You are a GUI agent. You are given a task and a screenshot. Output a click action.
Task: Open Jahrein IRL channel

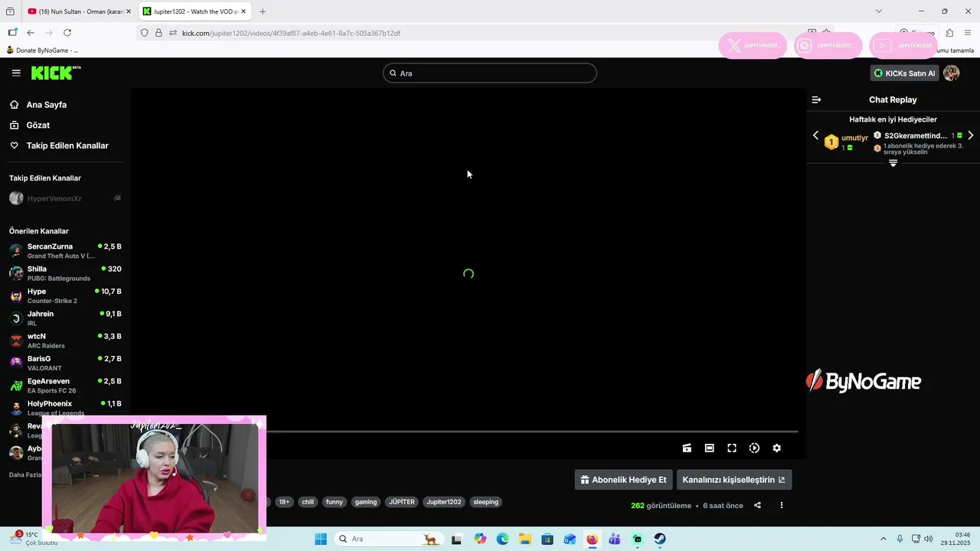point(64,318)
